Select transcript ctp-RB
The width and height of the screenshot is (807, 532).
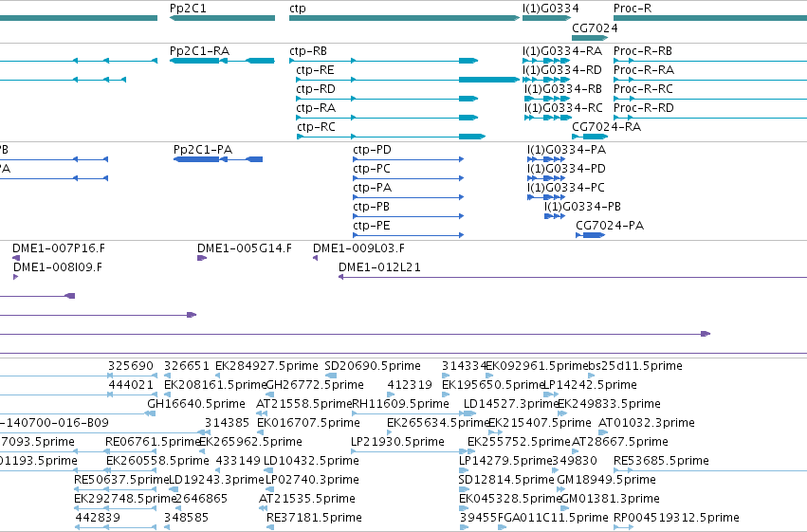pyautogui.click(x=384, y=61)
